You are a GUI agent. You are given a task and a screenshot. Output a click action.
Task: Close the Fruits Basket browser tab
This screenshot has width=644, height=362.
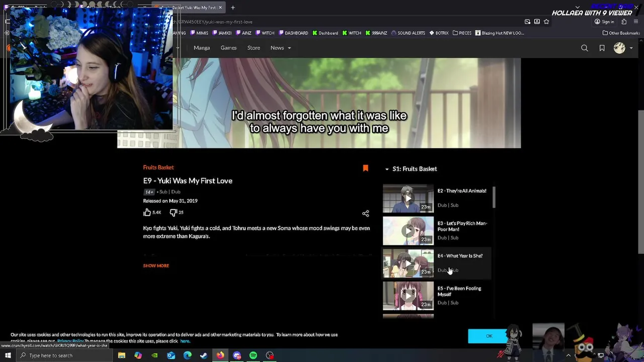click(220, 8)
